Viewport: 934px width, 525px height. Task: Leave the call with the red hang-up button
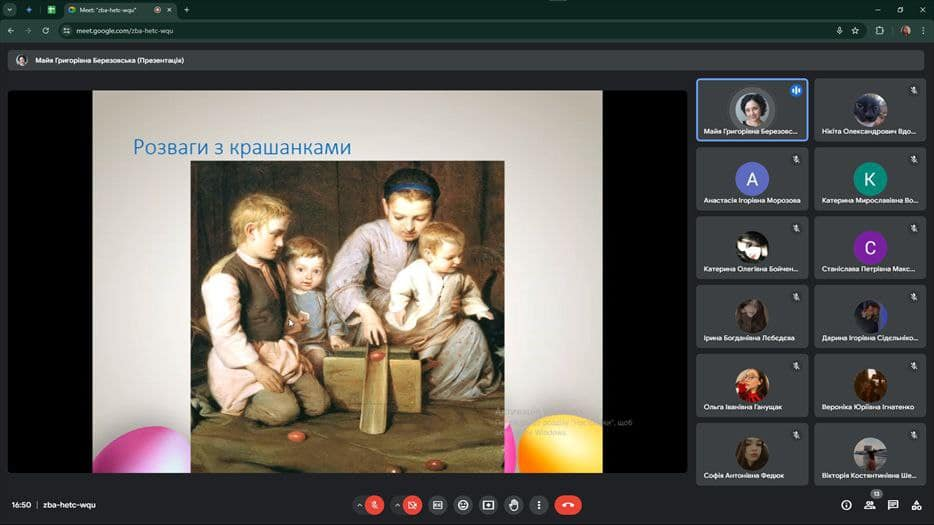pos(568,505)
